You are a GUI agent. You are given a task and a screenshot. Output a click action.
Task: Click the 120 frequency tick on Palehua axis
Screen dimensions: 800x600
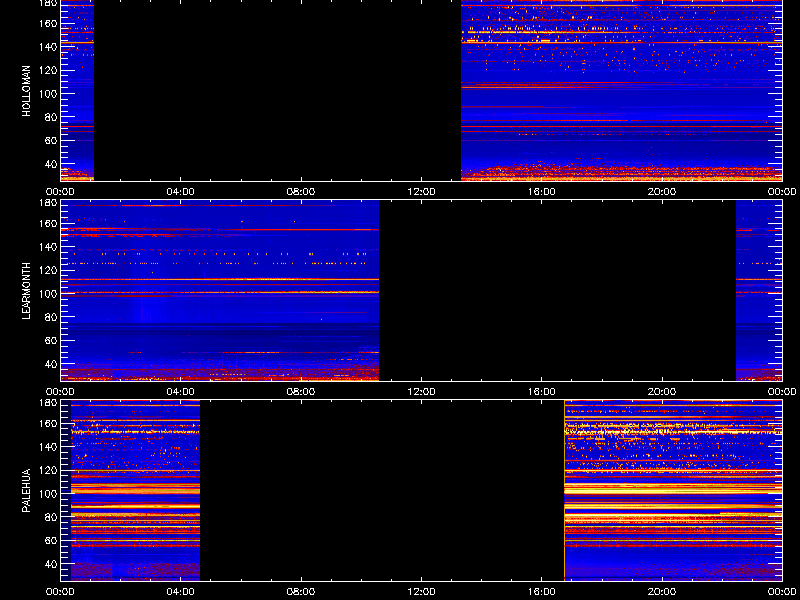click(49, 470)
